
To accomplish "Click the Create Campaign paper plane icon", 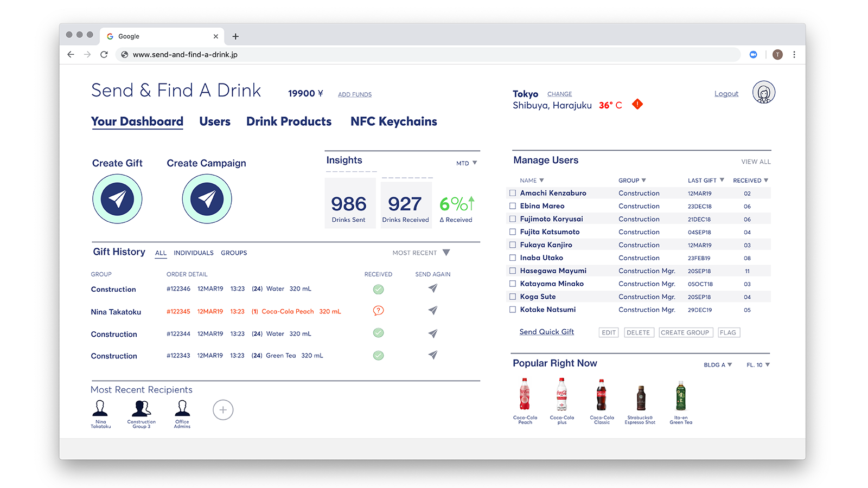I will (207, 199).
